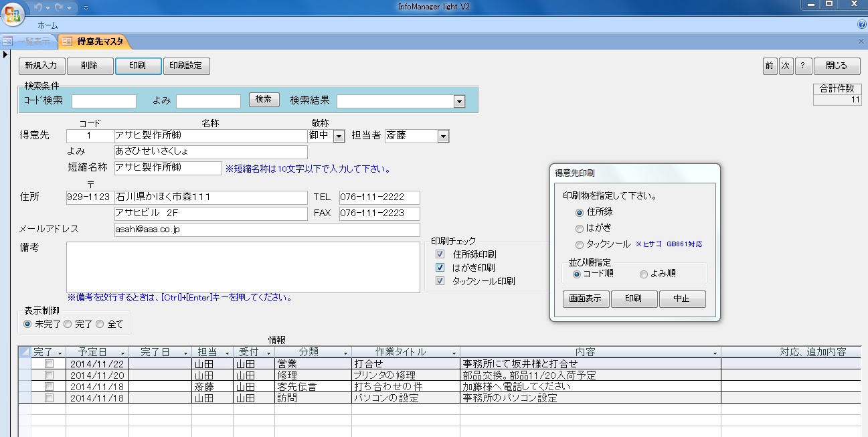Switch to the 得意先マスタ tab
The image size is (868, 437).
point(99,41)
